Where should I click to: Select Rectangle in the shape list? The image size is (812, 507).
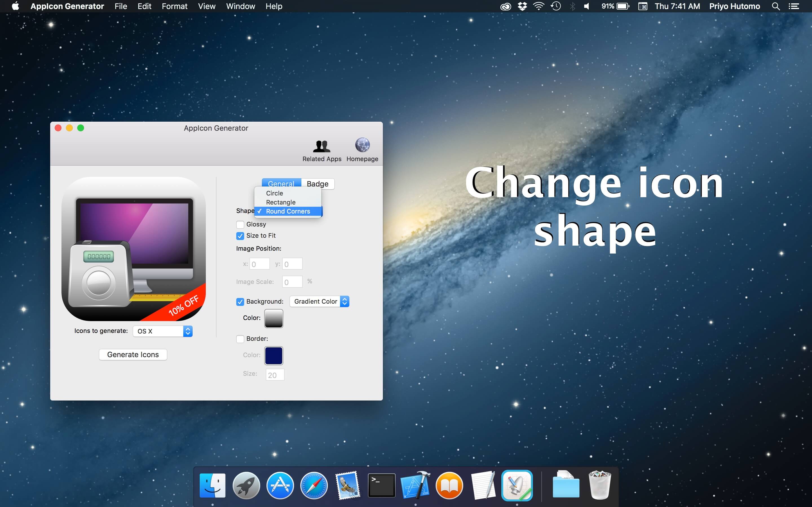tap(281, 202)
